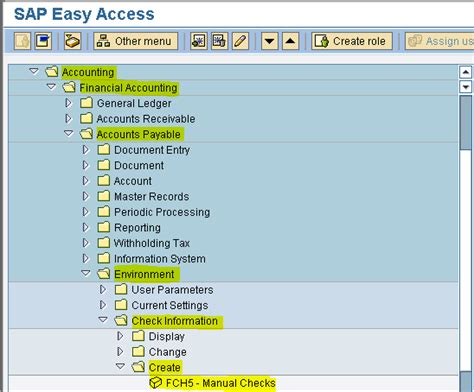This screenshot has width=474, height=392.
Task: Expand the User Parameters node
Action: click(103, 289)
